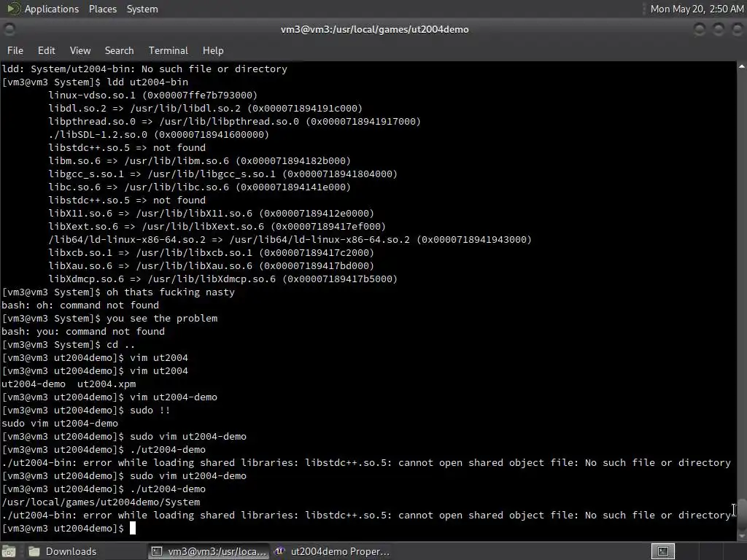This screenshot has width=747, height=560.
Task: Click the './libSDL-1.2.so.0' output line
Action: click(x=158, y=135)
